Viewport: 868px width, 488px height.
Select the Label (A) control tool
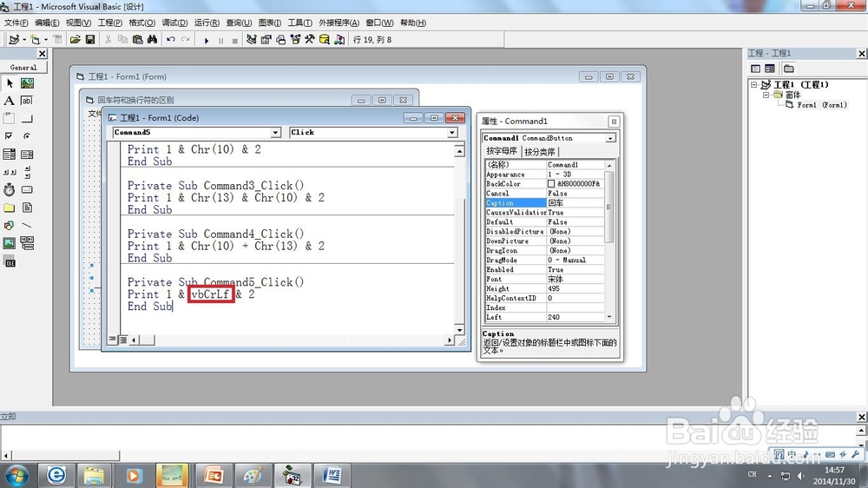click(x=10, y=101)
